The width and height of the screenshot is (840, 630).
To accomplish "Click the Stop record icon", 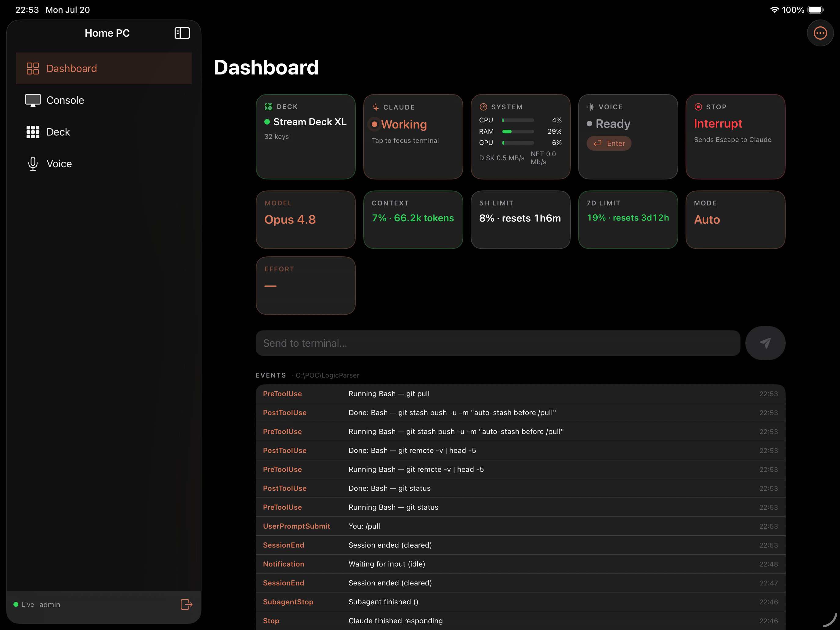I will pos(698,107).
